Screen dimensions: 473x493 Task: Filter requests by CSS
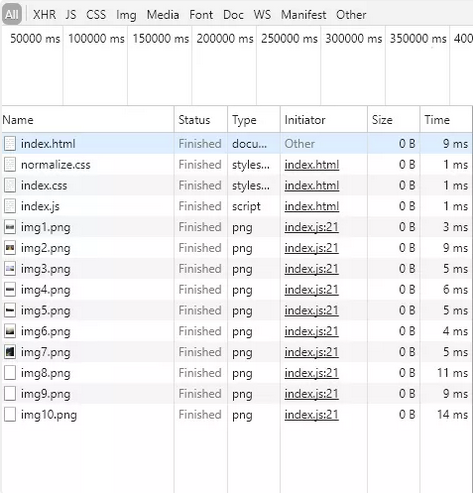tap(96, 15)
